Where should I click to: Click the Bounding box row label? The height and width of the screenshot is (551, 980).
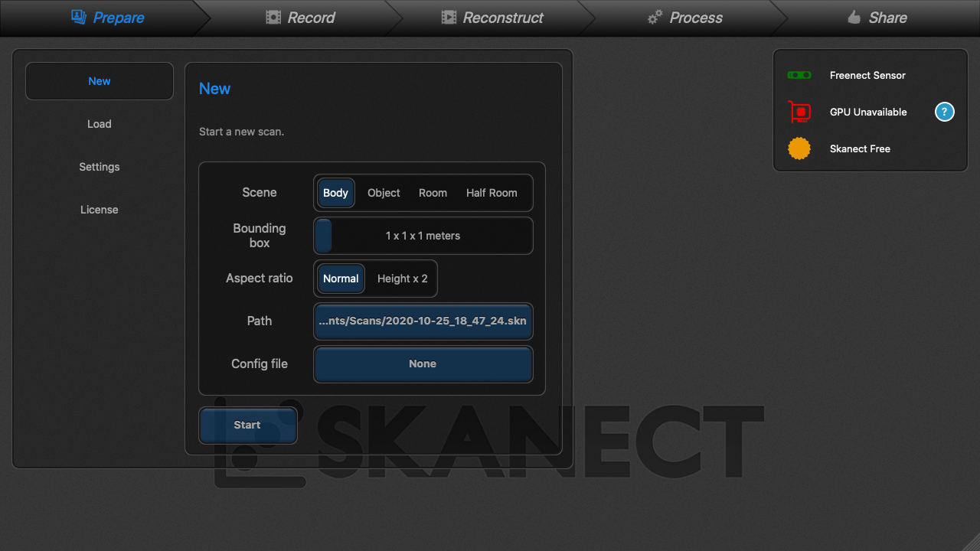(x=260, y=236)
